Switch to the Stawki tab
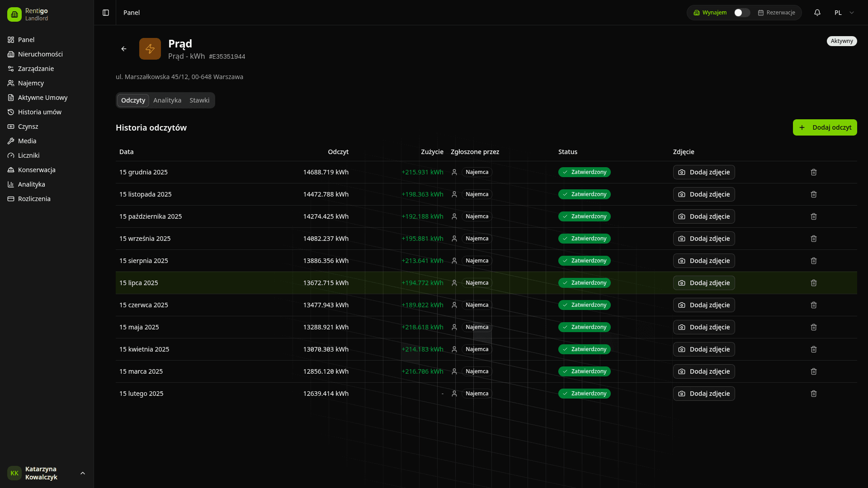This screenshot has height=488, width=868. [199, 100]
